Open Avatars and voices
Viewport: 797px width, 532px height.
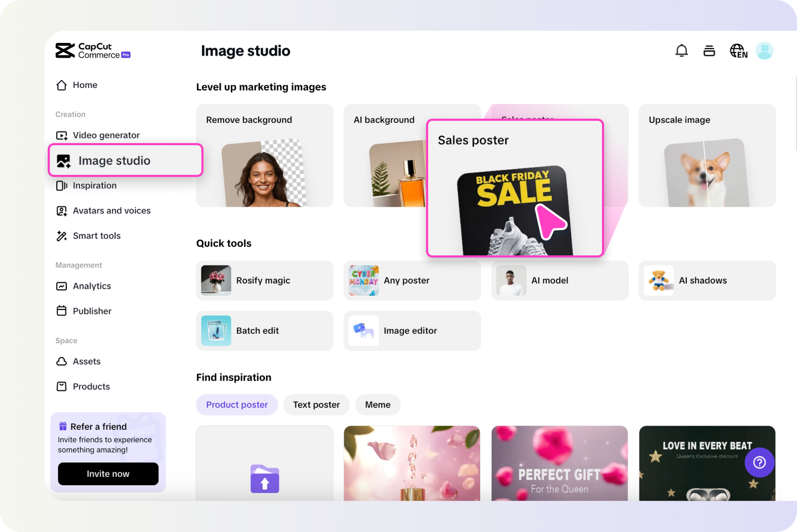pos(111,210)
